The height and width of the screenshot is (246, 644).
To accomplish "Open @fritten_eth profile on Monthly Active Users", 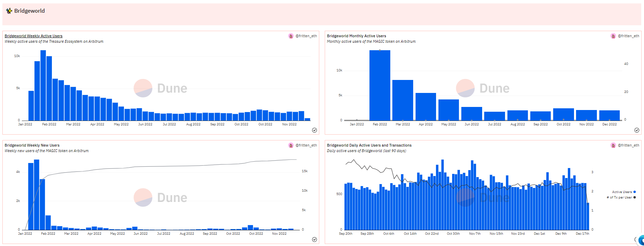I will point(628,36).
